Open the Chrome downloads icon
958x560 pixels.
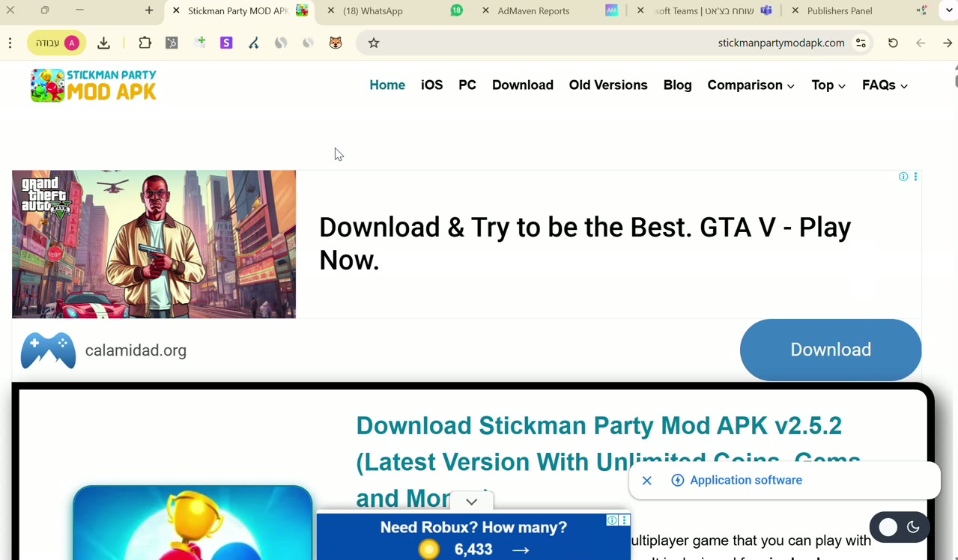tap(104, 43)
